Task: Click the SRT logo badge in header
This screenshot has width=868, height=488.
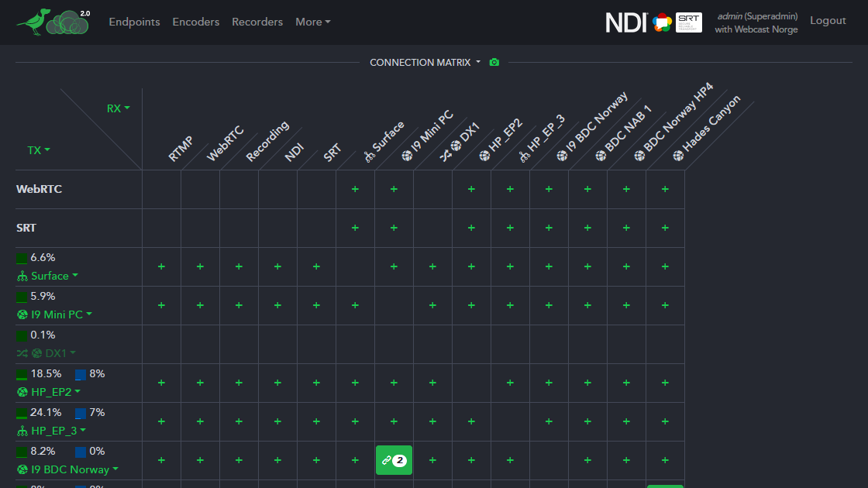Action: pyautogui.click(x=689, y=22)
